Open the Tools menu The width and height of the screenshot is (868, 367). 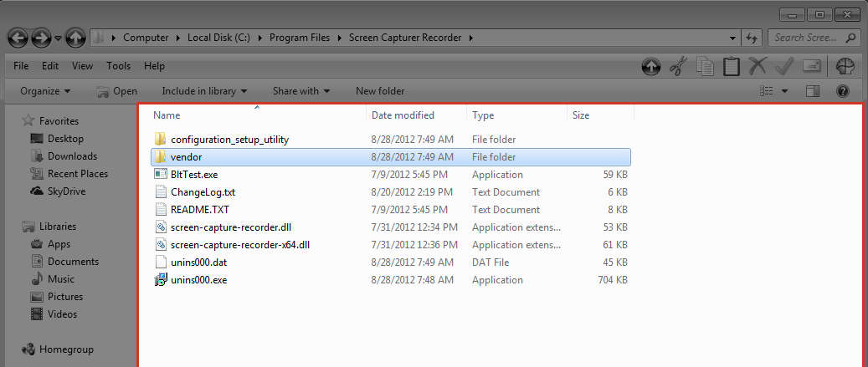coord(119,66)
